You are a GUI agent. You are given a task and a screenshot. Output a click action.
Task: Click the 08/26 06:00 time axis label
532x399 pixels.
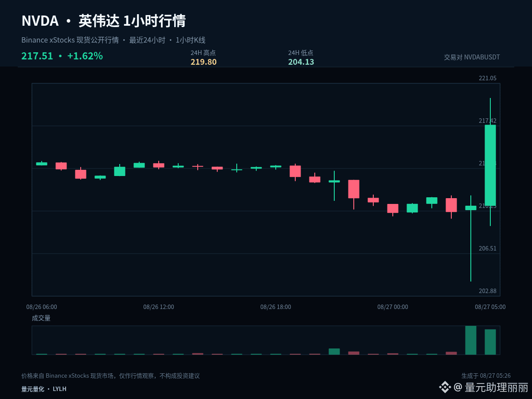[x=42, y=307]
